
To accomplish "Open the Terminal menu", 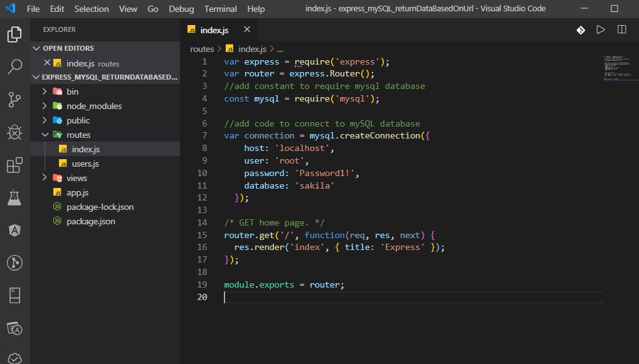I will tap(219, 9).
